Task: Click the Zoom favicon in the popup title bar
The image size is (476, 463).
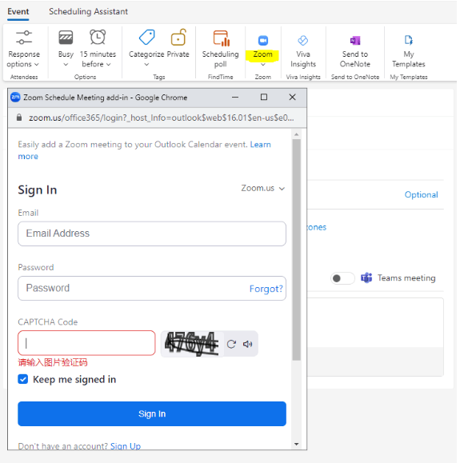Action: pos(15,97)
